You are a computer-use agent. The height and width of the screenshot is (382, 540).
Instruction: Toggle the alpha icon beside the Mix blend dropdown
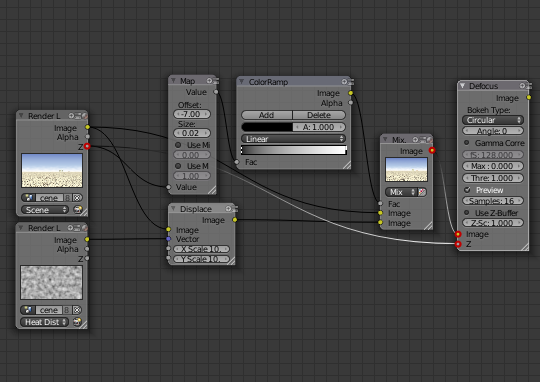(x=422, y=192)
